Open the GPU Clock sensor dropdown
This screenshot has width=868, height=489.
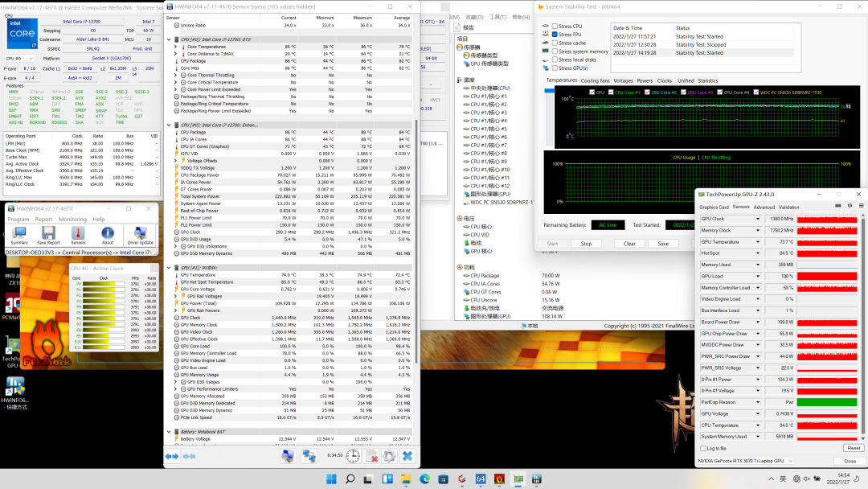pos(757,219)
